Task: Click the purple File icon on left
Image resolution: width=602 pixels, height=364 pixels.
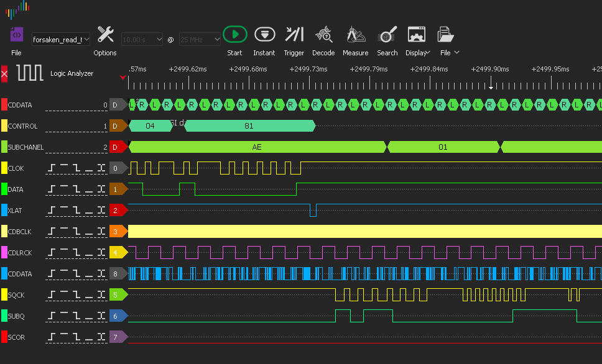Action: [16, 35]
